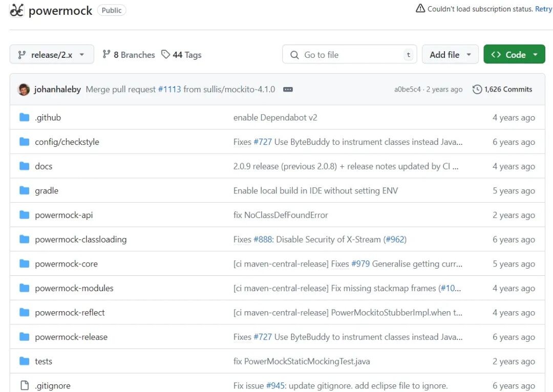
Task: Open commit a0be5c4
Action: click(x=408, y=90)
